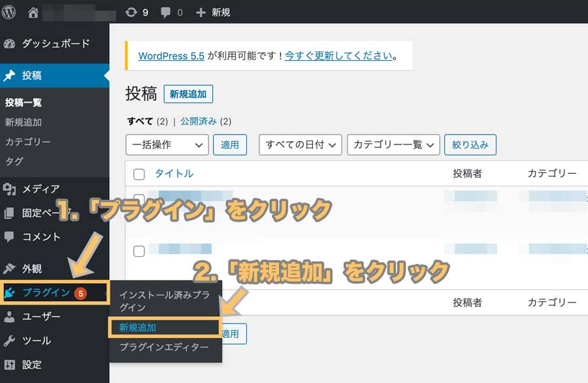Click the 設定 sliders icon
The height and width of the screenshot is (383, 588).
point(9,365)
